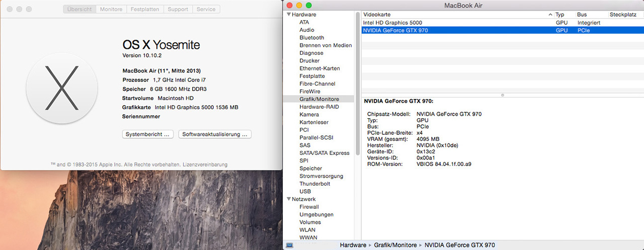Sort by the Steckplatz column header
This screenshot has width=644, height=250.
pyautogui.click(x=626, y=15)
